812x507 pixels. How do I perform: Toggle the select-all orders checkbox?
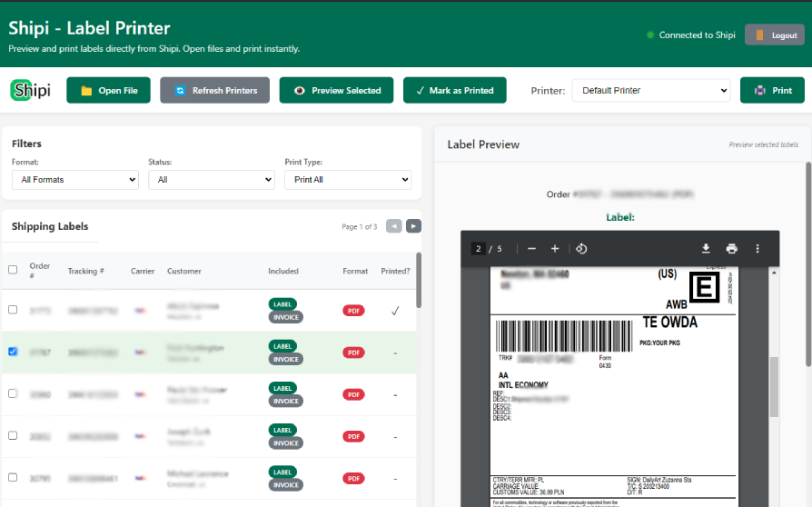click(x=13, y=270)
